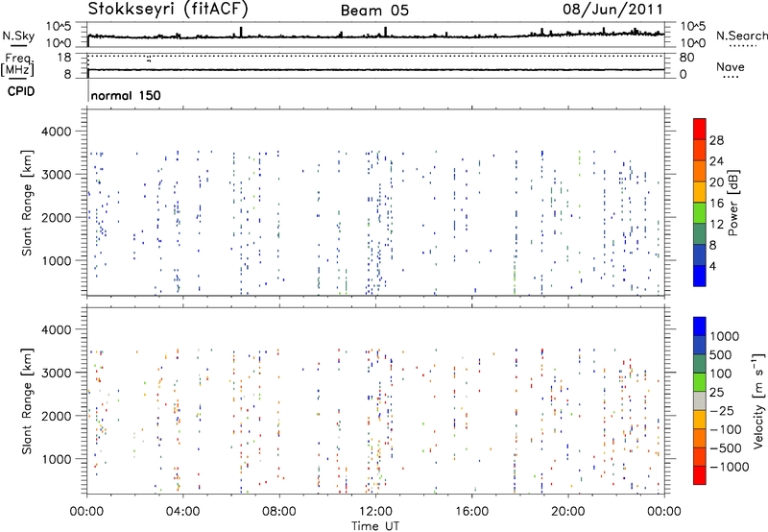The image size is (768, 532).
Task: Click the 'N.Search' legend label
Action: (x=741, y=36)
